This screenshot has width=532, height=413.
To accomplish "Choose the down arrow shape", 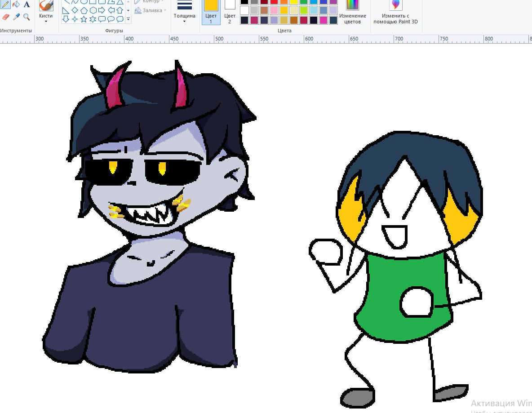I will tap(66, 19).
